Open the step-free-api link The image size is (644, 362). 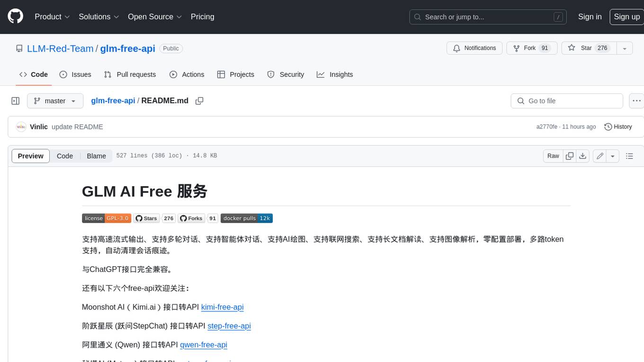[229, 326]
